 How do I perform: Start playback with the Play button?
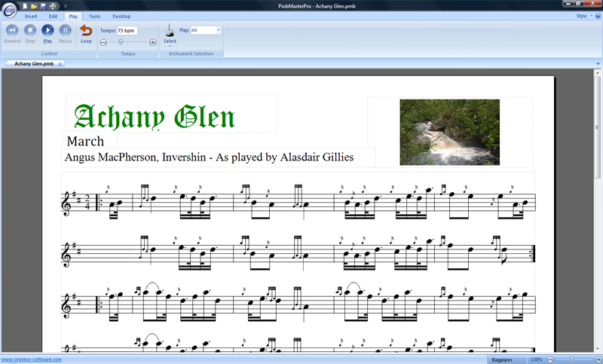[x=47, y=30]
